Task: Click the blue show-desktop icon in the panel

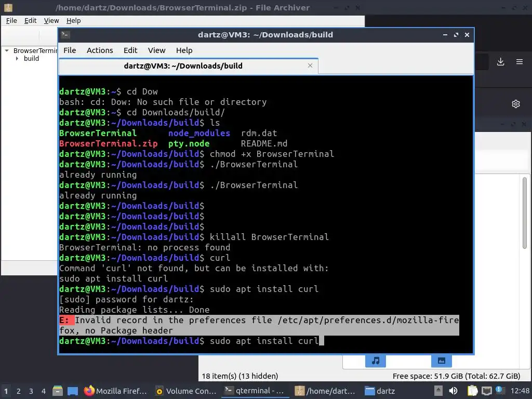Action: click(73, 391)
